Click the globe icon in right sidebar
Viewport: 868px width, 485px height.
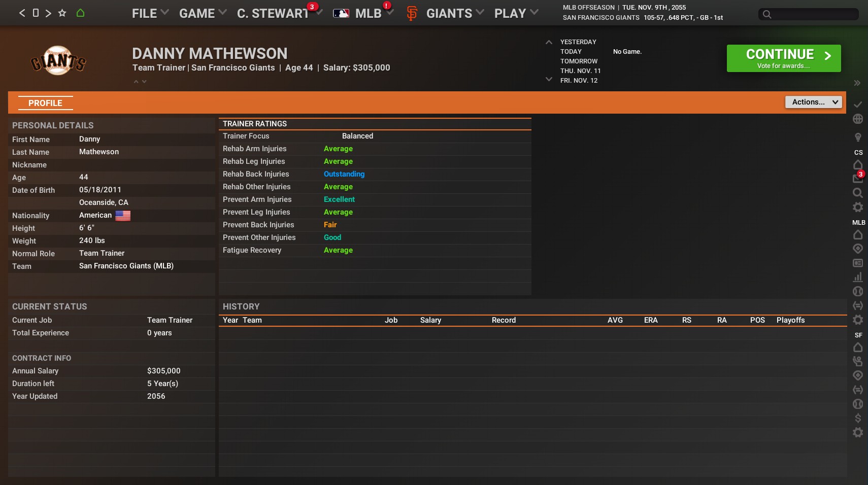pyautogui.click(x=857, y=119)
